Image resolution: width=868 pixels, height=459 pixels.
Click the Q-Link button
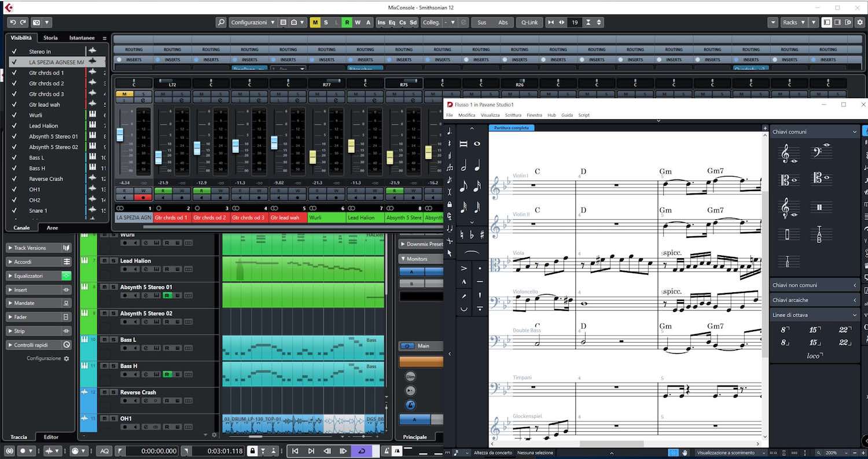click(529, 23)
